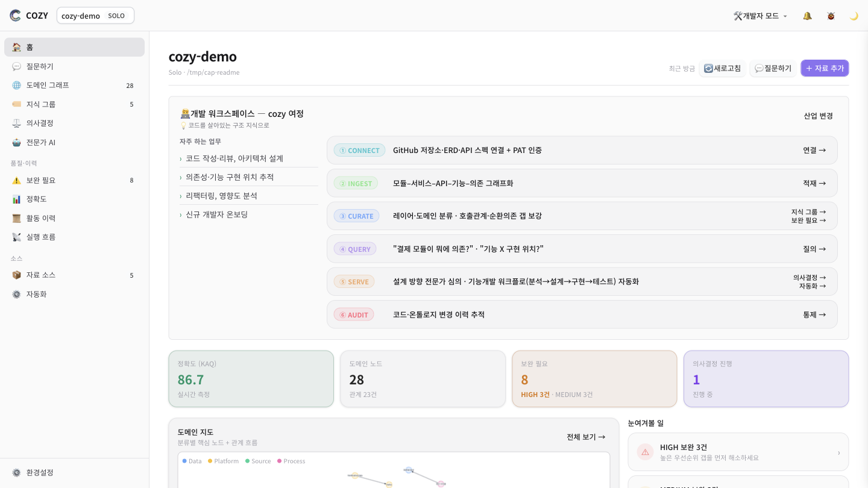Click the ② INGEST badge

[356, 183]
